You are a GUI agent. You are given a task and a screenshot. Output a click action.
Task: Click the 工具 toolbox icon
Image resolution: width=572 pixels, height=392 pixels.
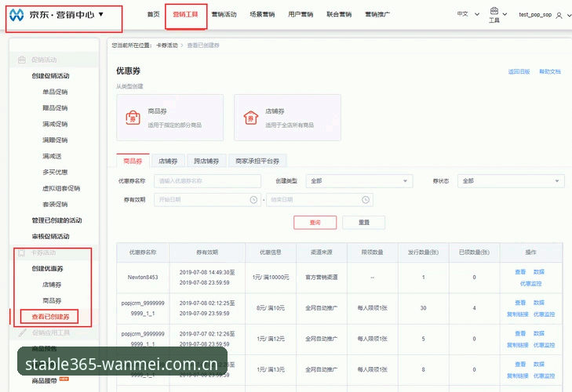(x=494, y=11)
